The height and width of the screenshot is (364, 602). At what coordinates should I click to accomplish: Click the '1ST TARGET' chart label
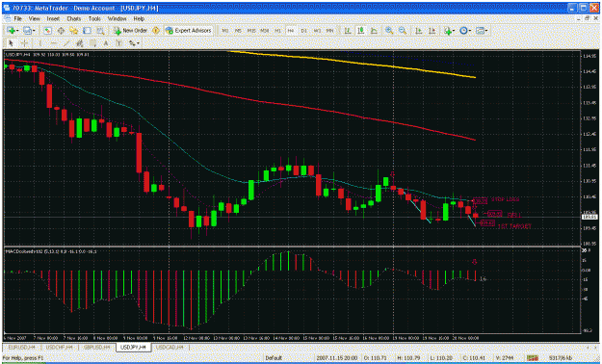tap(514, 226)
